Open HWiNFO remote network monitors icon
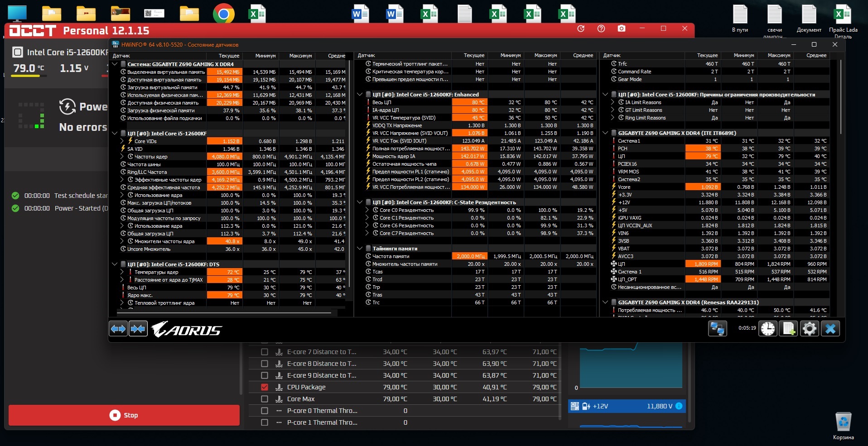The height and width of the screenshot is (446, 868). pos(718,328)
